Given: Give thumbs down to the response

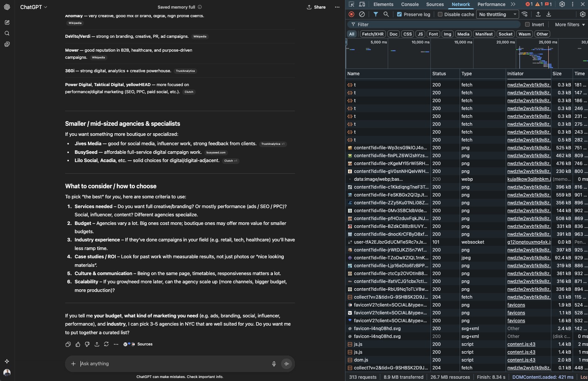Looking at the screenshot, I should (87, 344).
